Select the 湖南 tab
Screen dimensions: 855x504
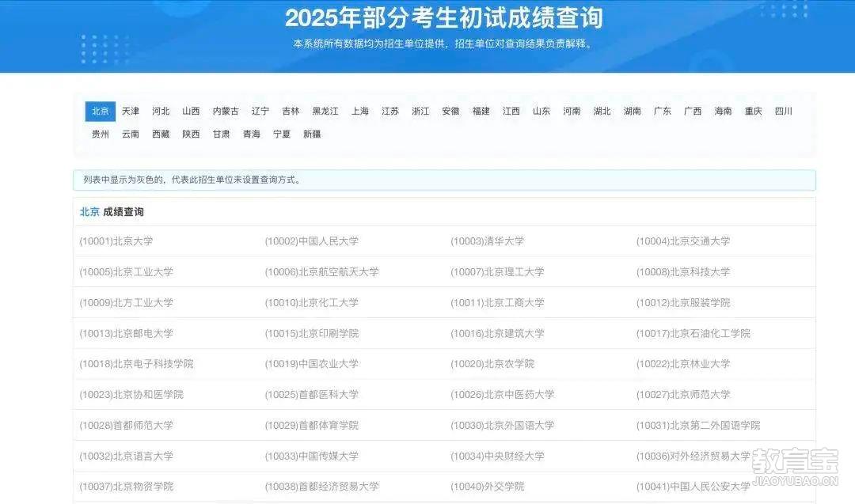(633, 111)
